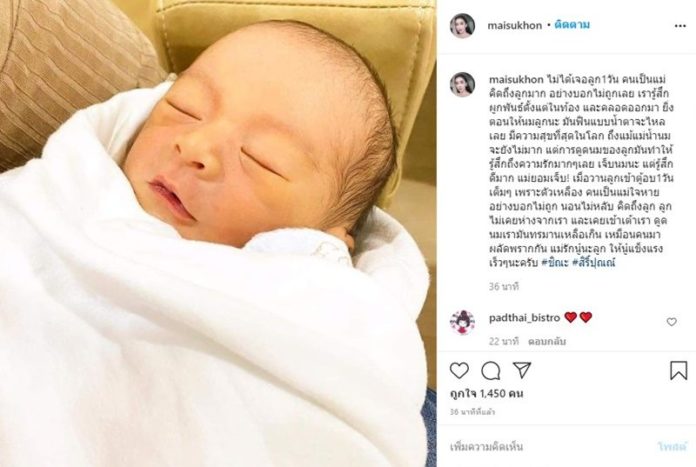The image size is (696, 467).
Task: Submit the comment with โพสต์ button
Action: [x=672, y=446]
